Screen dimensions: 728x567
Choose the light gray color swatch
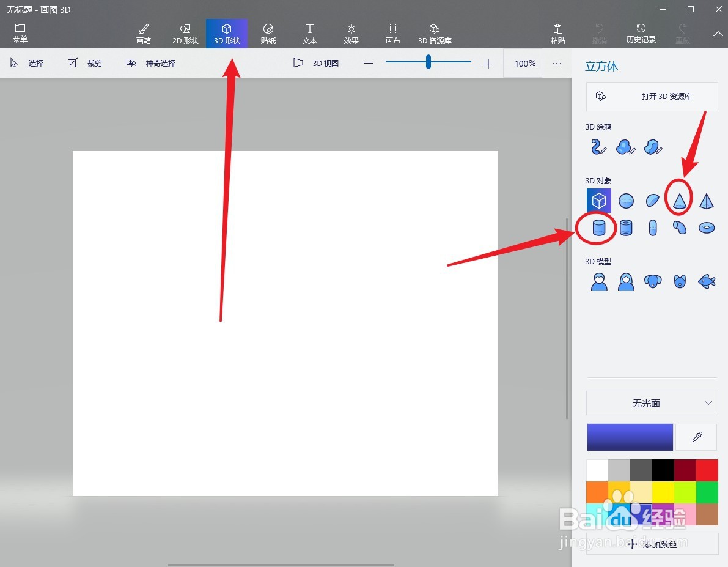tap(619, 470)
